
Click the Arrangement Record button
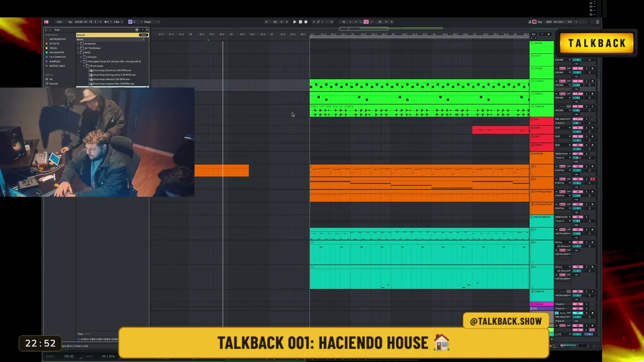306,22
